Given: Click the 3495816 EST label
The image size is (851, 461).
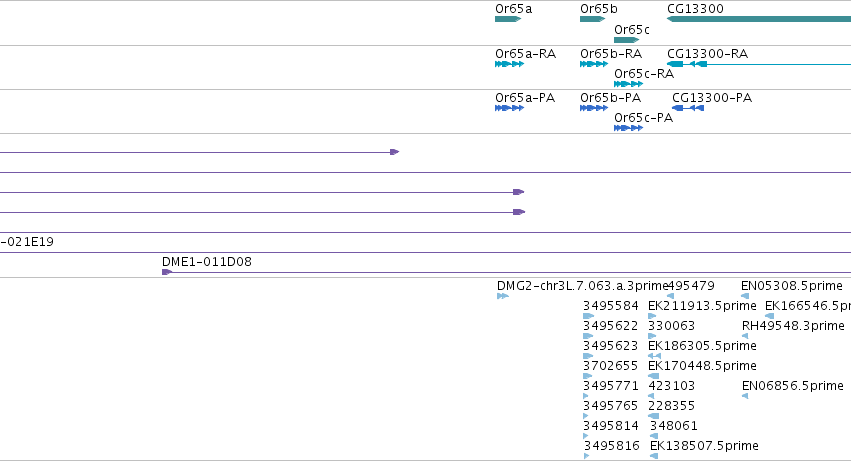Looking at the screenshot, I should click(612, 446).
